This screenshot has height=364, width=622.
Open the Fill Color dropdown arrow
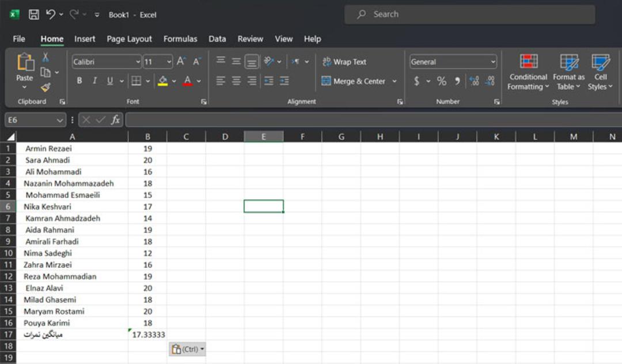tap(174, 81)
